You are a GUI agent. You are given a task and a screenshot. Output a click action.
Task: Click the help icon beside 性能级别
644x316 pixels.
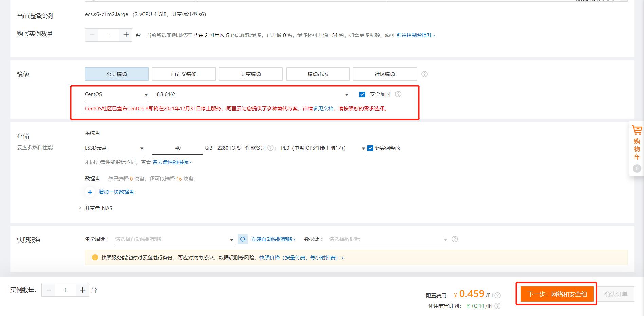pyautogui.click(x=270, y=148)
